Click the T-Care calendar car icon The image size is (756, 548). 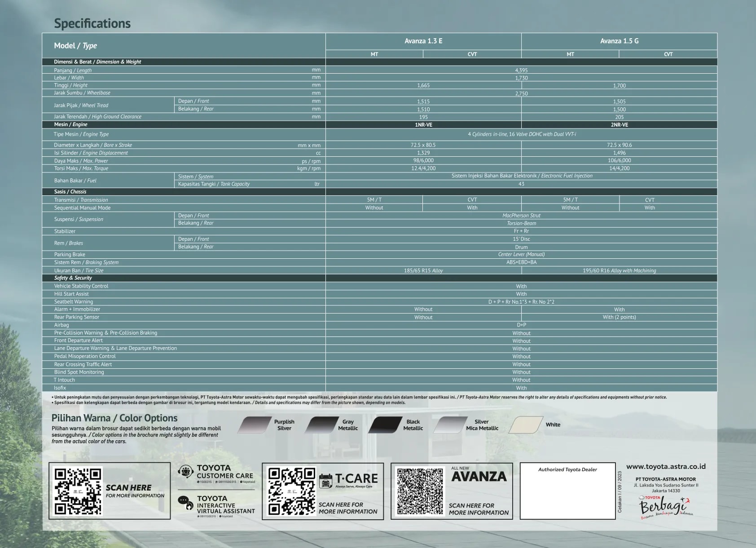click(325, 481)
